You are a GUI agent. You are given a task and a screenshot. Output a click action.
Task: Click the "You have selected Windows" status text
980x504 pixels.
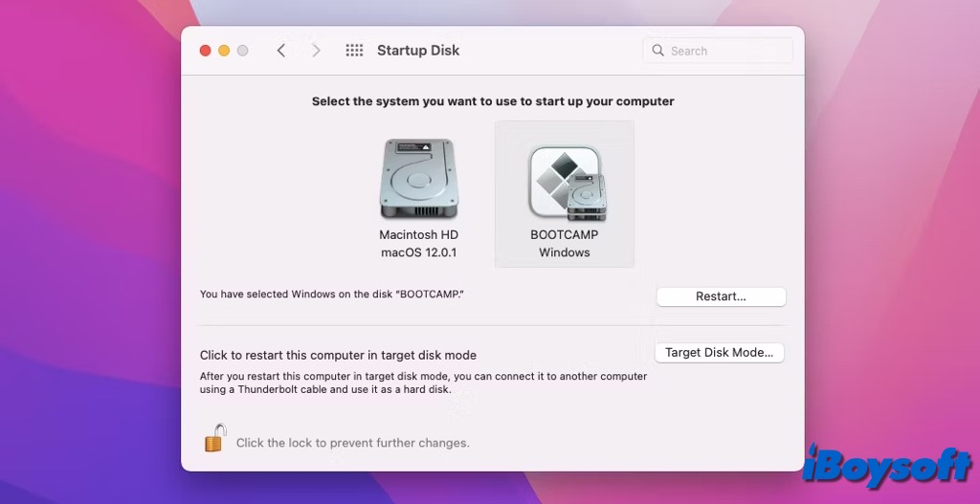coord(332,294)
